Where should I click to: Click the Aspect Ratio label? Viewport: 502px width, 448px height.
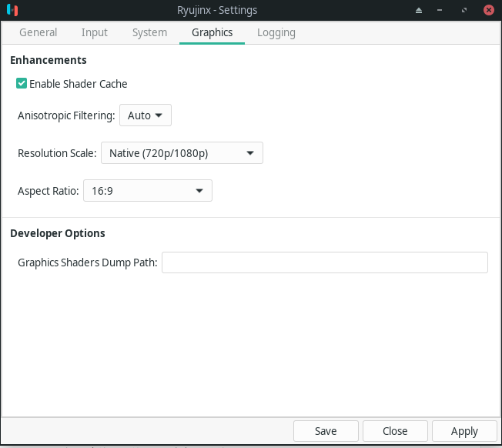tap(48, 191)
